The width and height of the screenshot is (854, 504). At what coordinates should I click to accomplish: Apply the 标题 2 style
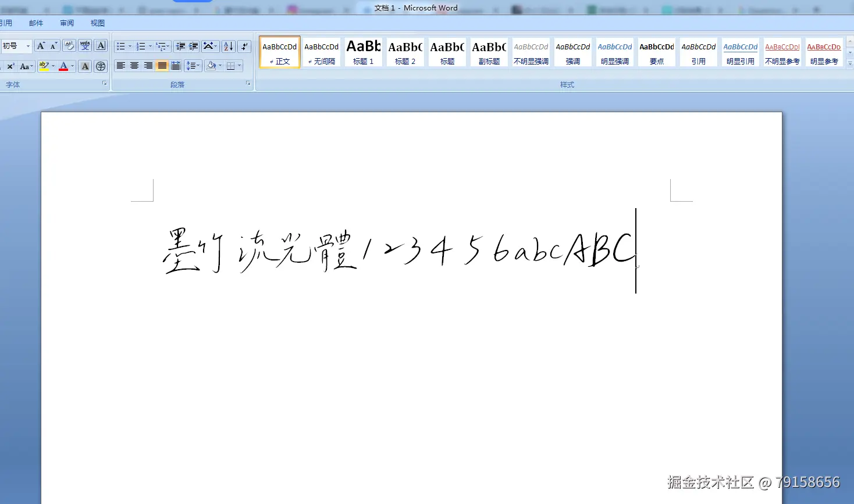(x=405, y=52)
